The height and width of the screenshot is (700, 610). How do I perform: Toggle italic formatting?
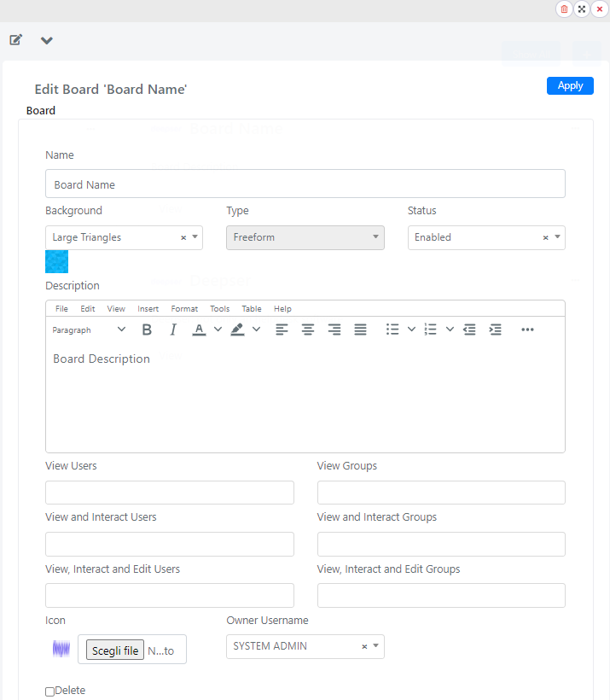(173, 330)
